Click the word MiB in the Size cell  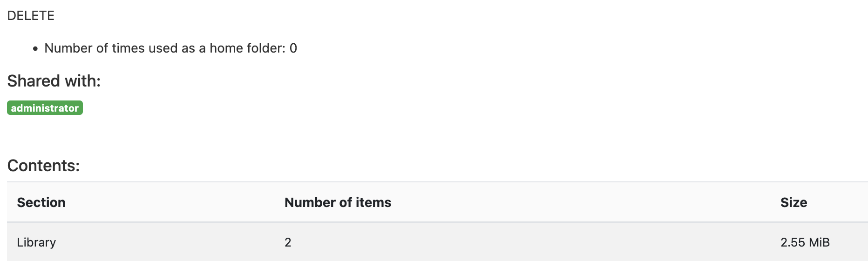[819, 242]
